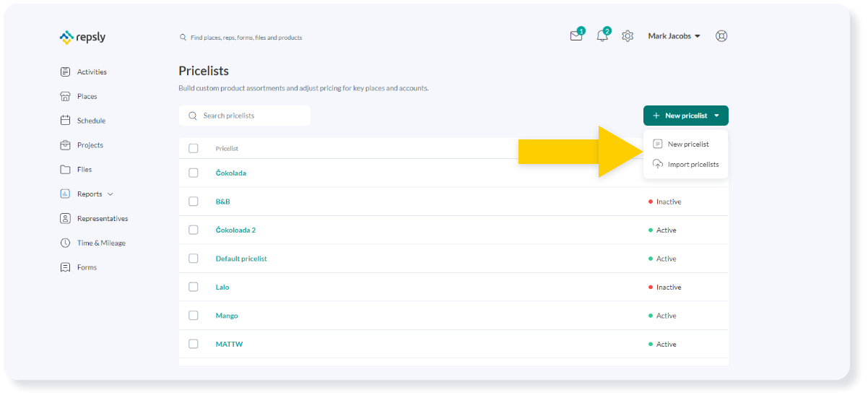Click Active status in Čokoloada 2 row

pyautogui.click(x=662, y=230)
